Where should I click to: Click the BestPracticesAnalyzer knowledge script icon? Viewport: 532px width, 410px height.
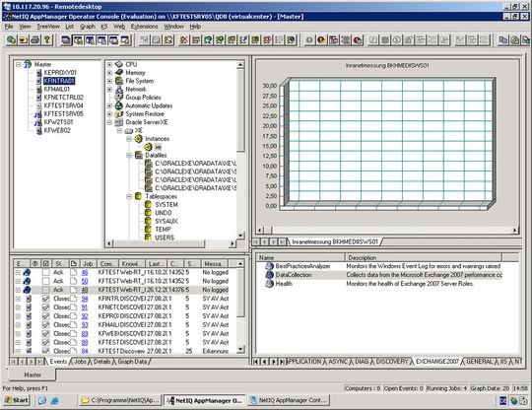tap(269, 266)
